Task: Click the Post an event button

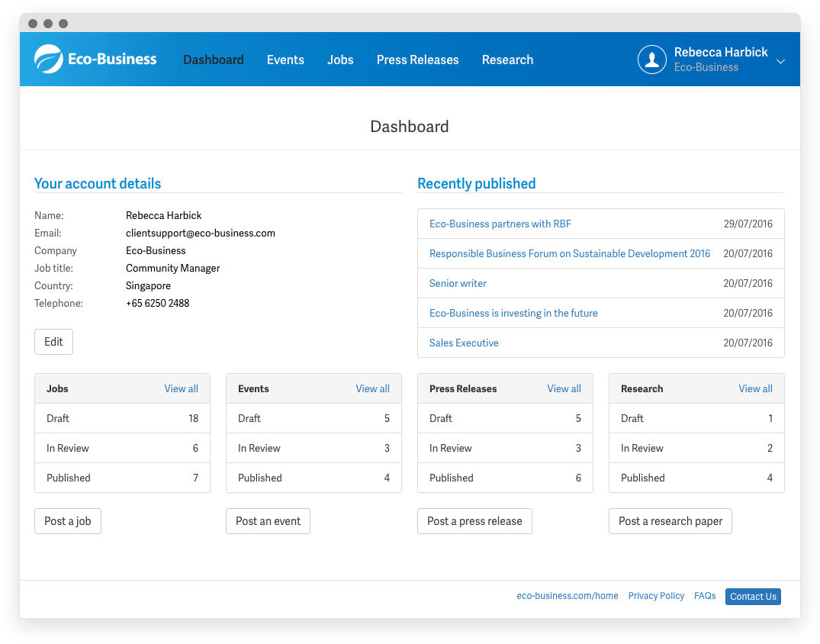Action: [268, 521]
